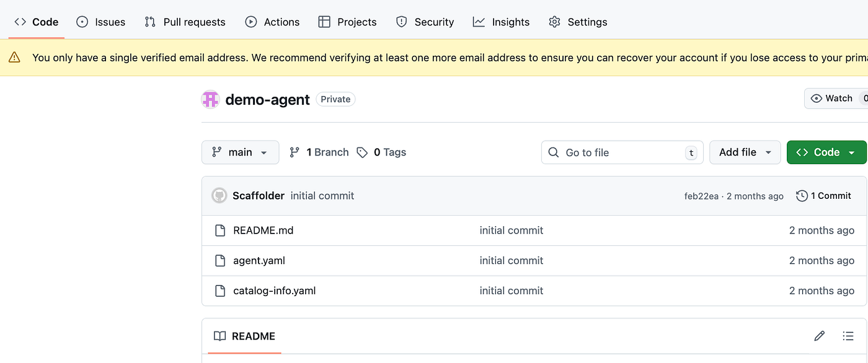Click the file icon beside catalog-info.yaml
Screen dimensions: 868x363
[219, 291]
